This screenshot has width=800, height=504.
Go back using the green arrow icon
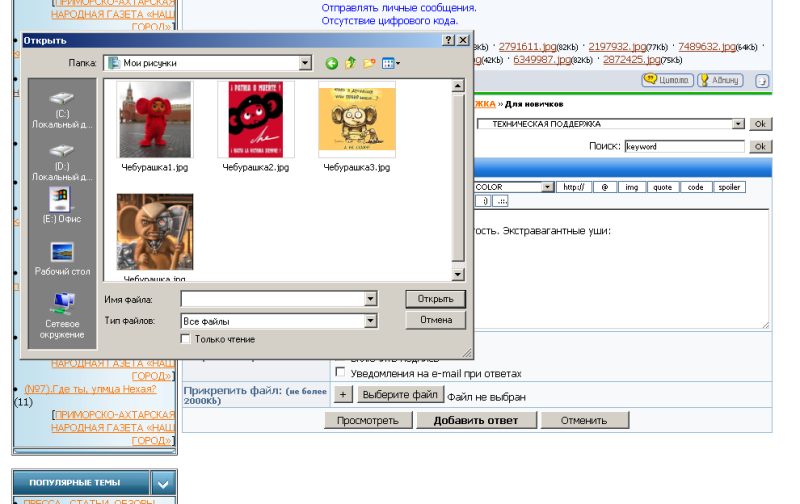(332, 63)
